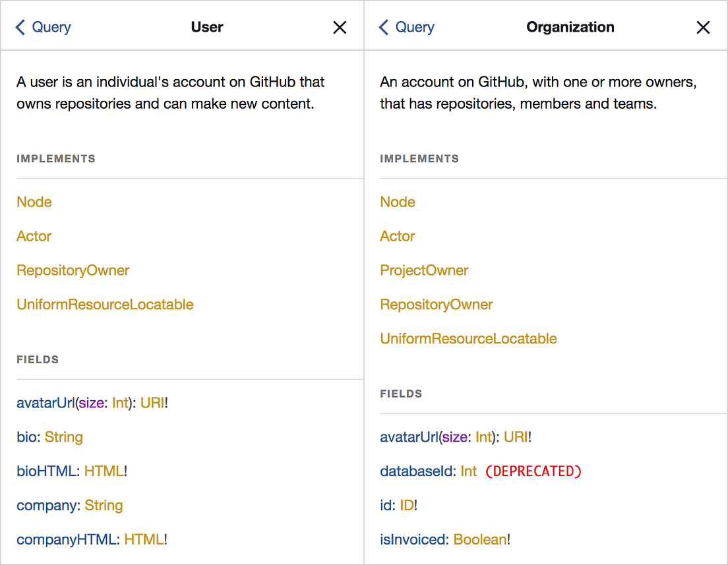
Task: Open the ID type for Organization's id field
Action: click(x=408, y=505)
